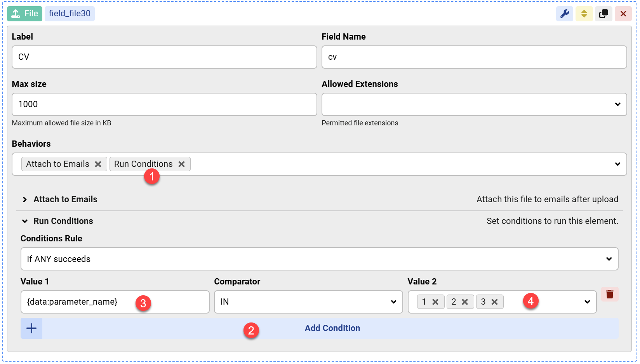The image size is (640, 364).
Task: Expand the Attach to Emails section
Action: [65, 199]
